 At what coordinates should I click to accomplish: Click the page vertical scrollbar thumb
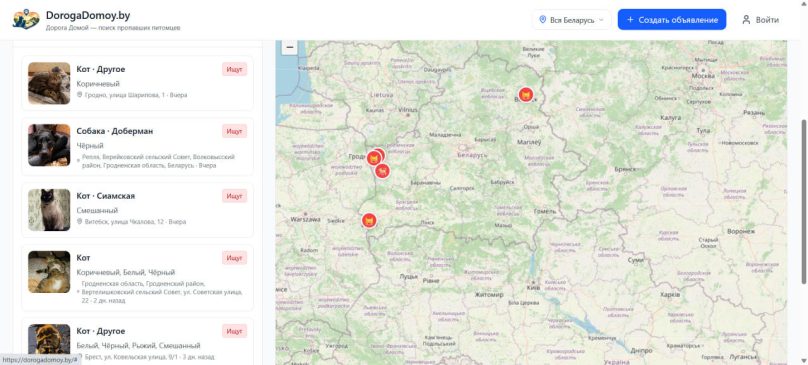804,202
